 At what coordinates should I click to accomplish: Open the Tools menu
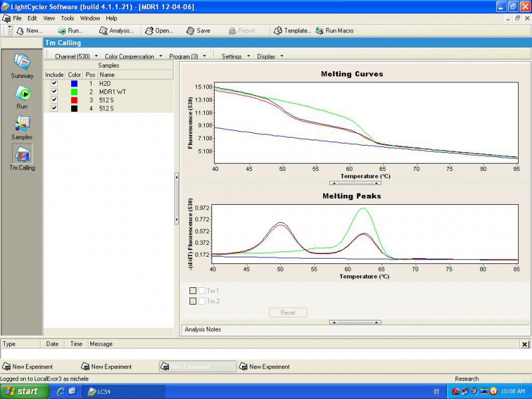[67, 18]
